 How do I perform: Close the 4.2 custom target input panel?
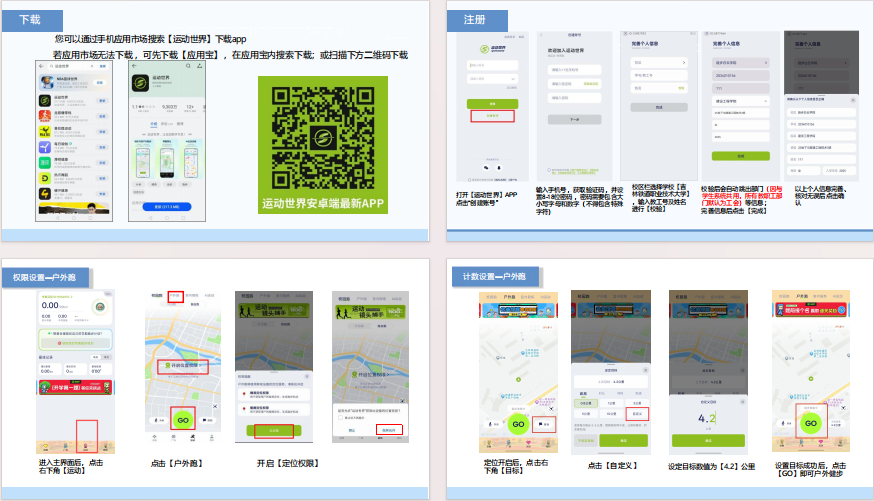(742, 401)
